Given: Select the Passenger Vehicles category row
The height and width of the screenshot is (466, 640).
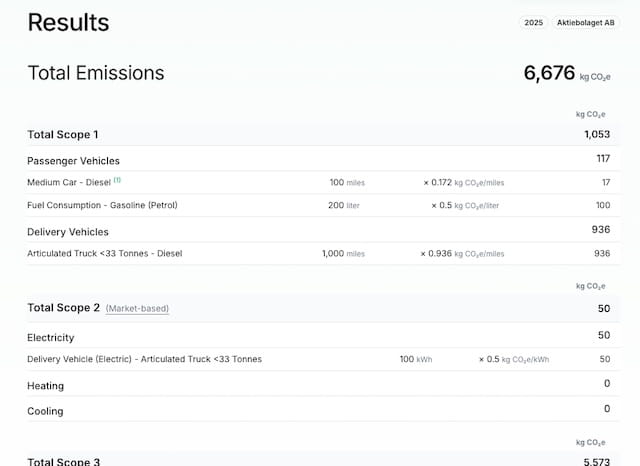Looking at the screenshot, I should [x=323, y=160].
